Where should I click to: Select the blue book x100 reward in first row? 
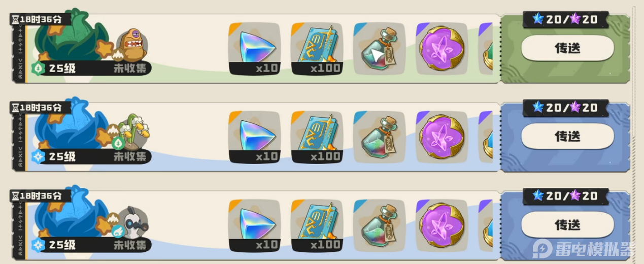(x=317, y=49)
